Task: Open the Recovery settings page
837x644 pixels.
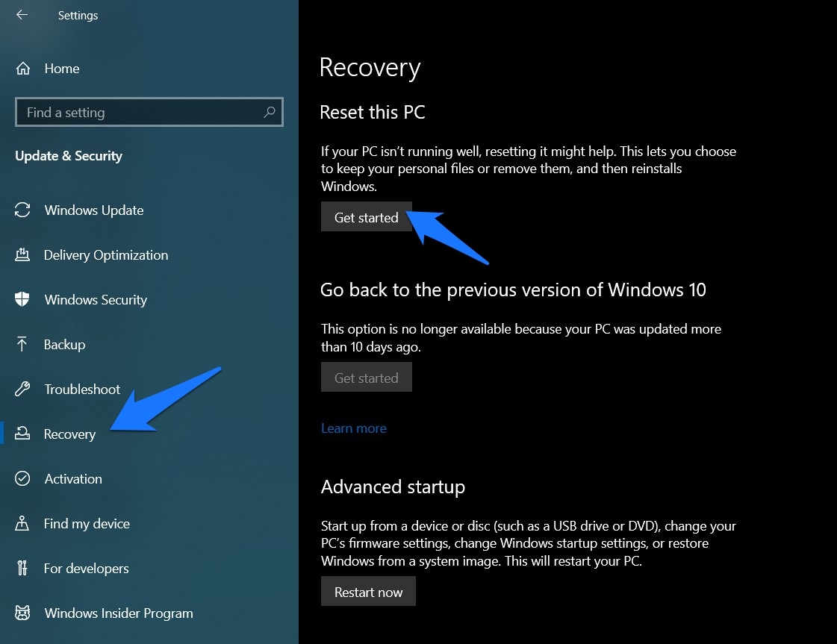Action: click(69, 434)
